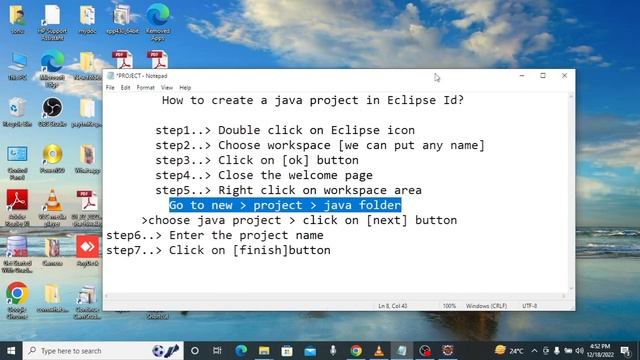This screenshot has width=640, height=360.
Task: Click the 'step7..> Click on [finish]button' line
Action: (218, 250)
